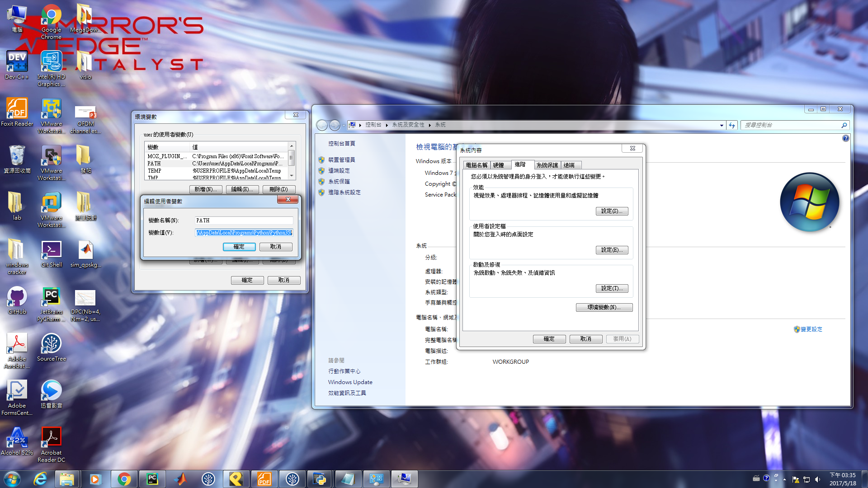Viewport: 868px width, 488px height.
Task: Switch to 硬體 tab
Action: (x=498, y=165)
